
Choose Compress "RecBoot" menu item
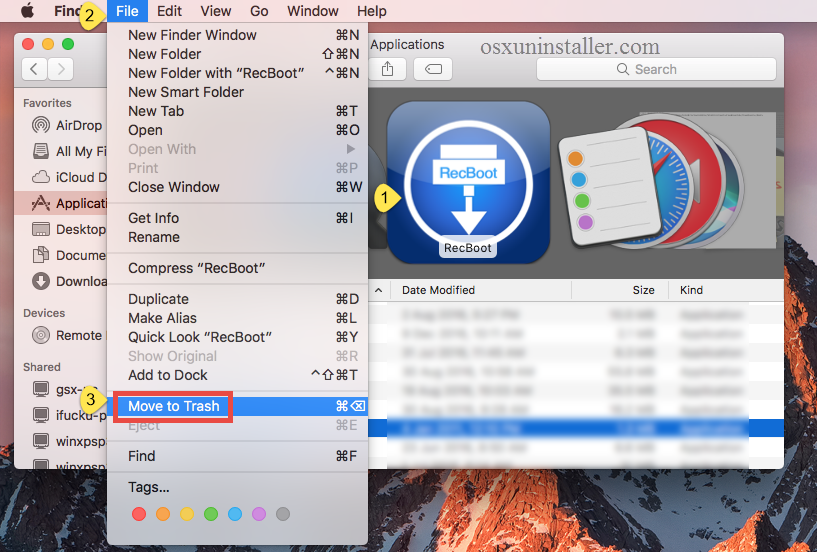click(237, 268)
